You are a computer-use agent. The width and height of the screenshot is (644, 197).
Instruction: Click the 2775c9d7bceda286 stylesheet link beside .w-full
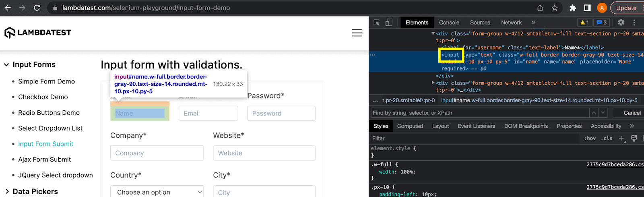(x=614, y=164)
